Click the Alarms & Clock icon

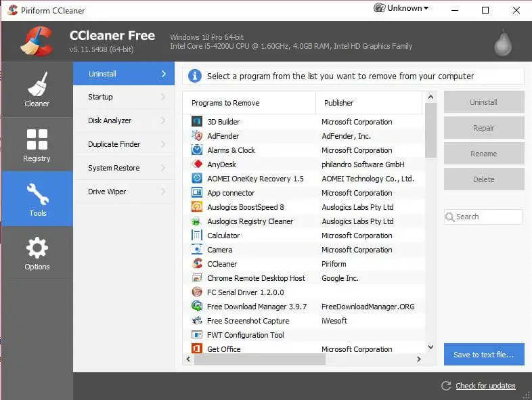[x=197, y=150]
